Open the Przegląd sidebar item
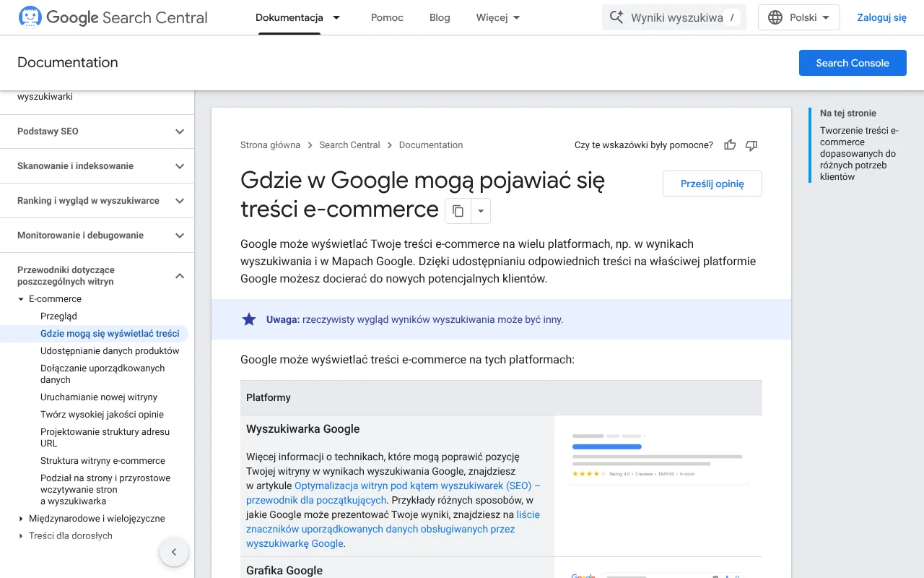This screenshot has width=924, height=578. point(58,316)
